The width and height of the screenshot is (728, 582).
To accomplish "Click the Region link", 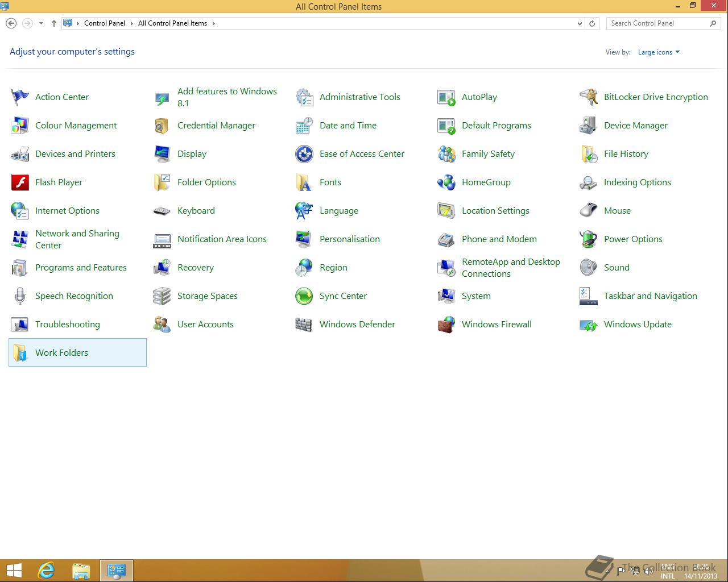I will [x=333, y=268].
